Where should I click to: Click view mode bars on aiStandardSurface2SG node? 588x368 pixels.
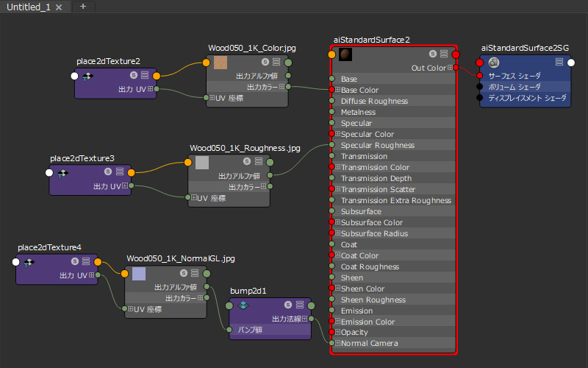click(x=560, y=63)
